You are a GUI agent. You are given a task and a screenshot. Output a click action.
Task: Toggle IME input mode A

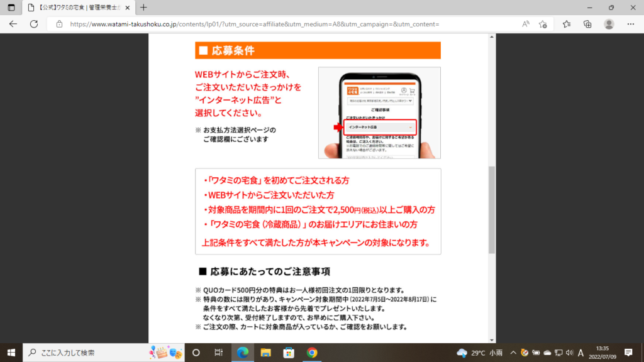tap(580, 353)
